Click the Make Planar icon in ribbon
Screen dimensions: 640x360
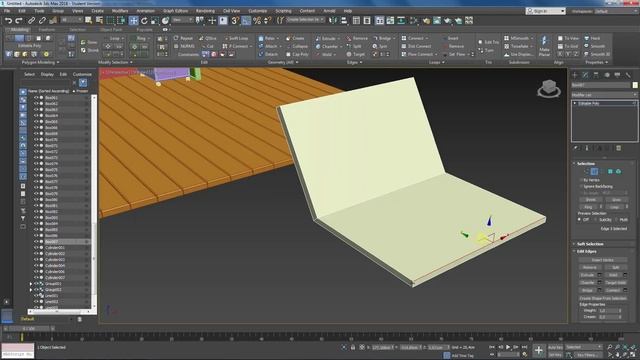click(x=544, y=46)
